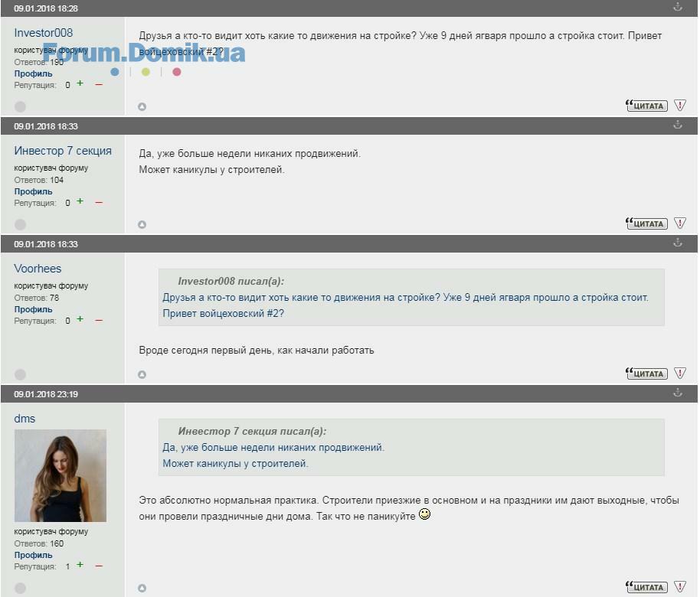Click the up-arrow icon under dms's post
This screenshot has width=700, height=597.
tap(142, 588)
